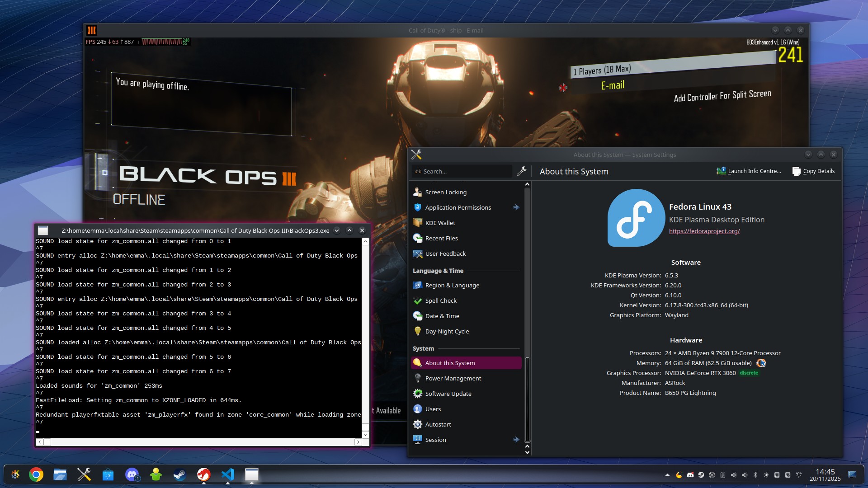Expand Application Permissions submenu arrow
The height and width of the screenshot is (488, 868).
516,207
